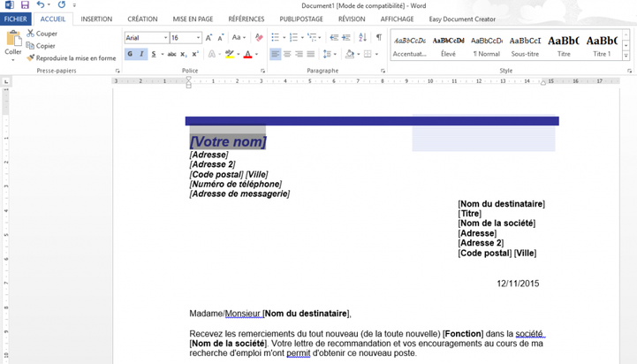Click the red font color swatch
637x364 pixels.
click(x=247, y=55)
